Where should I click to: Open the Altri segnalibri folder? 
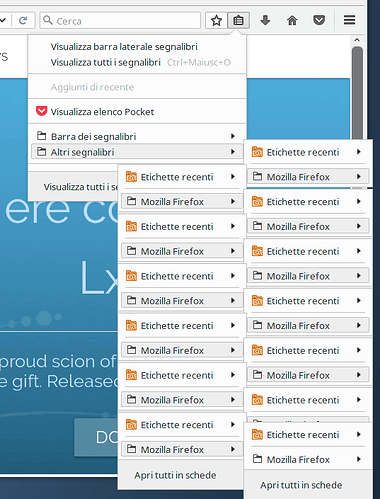pos(137,152)
